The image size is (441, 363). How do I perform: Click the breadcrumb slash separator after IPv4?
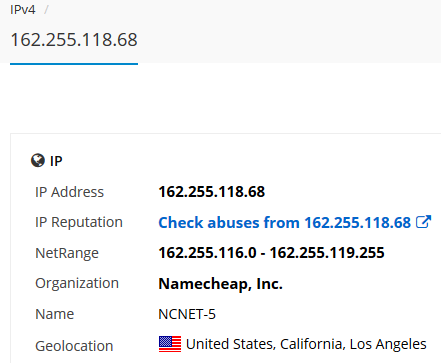click(x=46, y=9)
